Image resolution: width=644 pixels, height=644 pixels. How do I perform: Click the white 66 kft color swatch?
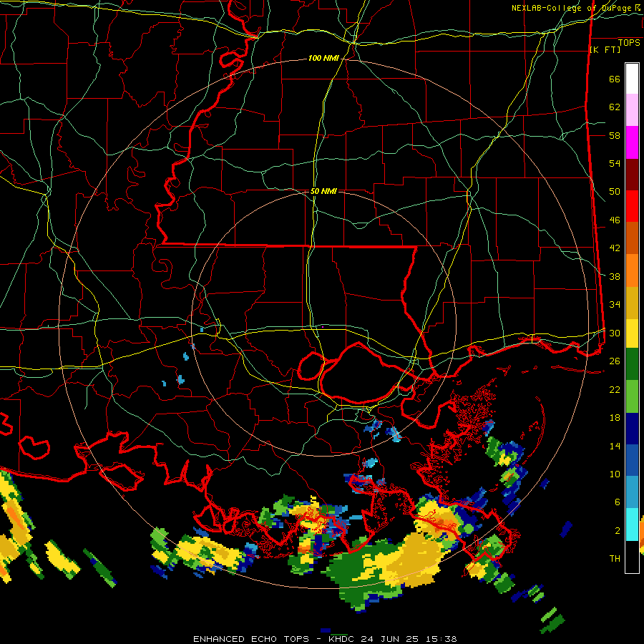[632, 79]
